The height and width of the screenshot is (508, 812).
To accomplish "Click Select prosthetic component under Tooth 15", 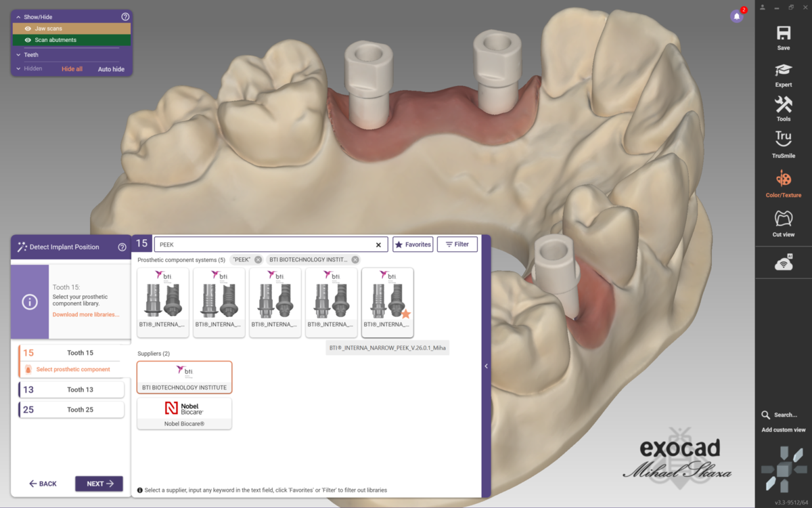I will 73,370.
